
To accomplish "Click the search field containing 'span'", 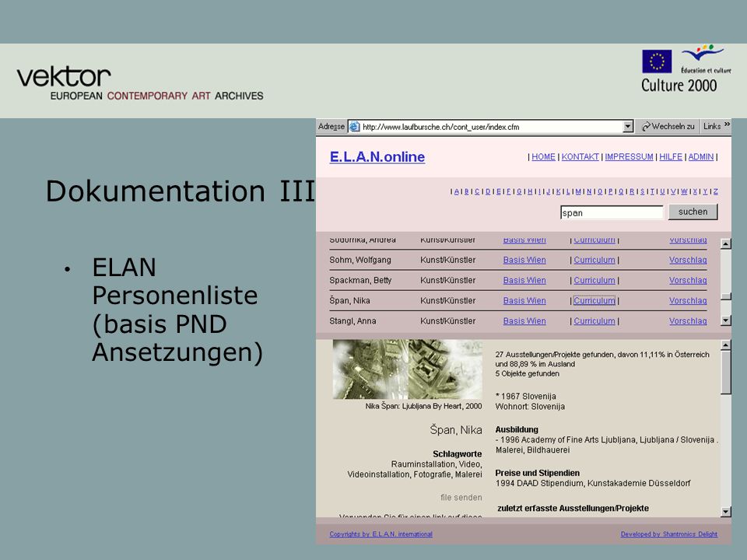I will click(612, 212).
